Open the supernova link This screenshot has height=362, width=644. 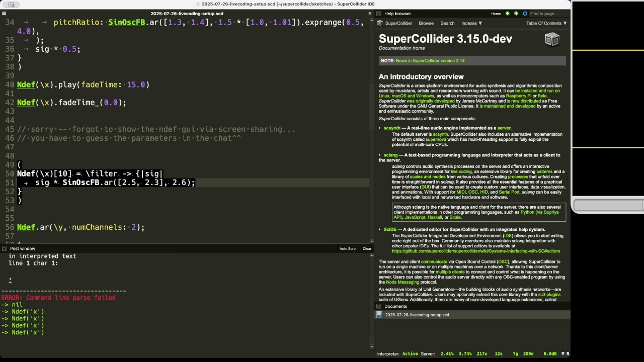tap(436, 139)
